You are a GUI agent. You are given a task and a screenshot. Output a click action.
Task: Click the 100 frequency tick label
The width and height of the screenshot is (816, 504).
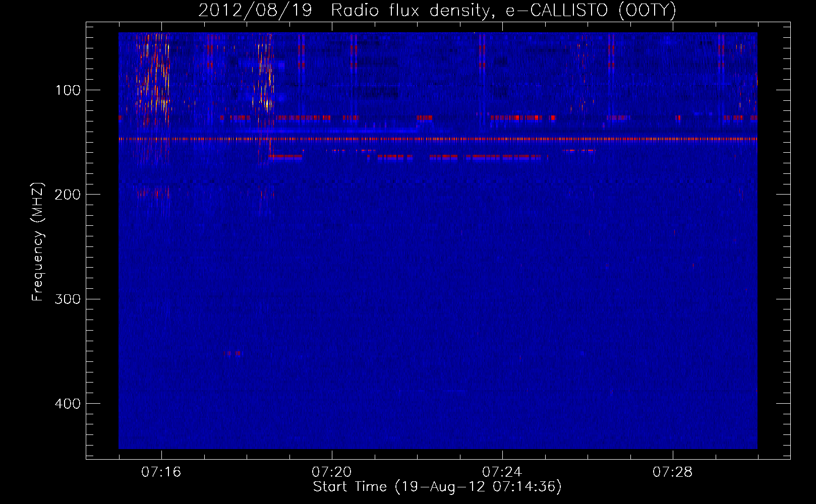pyautogui.click(x=68, y=90)
